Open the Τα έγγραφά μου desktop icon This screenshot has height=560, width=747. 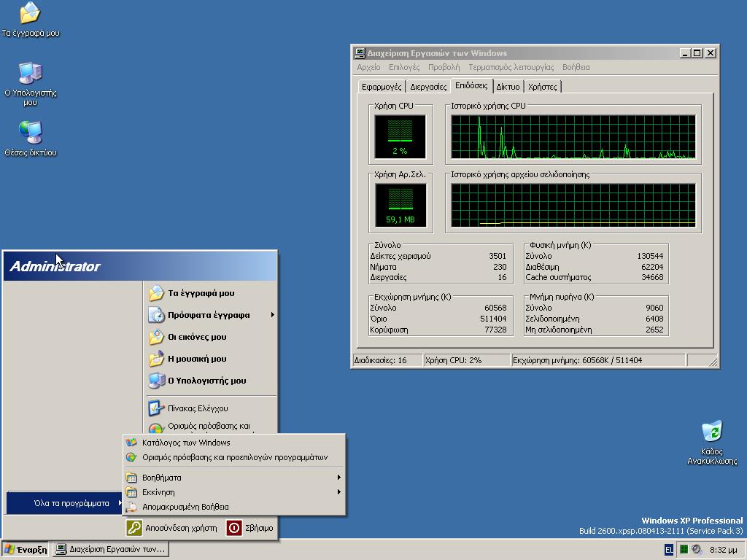[x=30, y=19]
